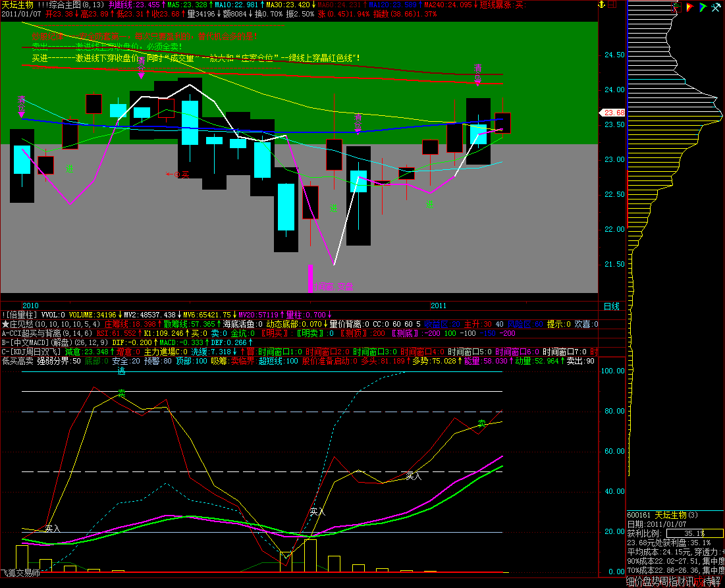Switch to the 价 tab

click(x=639, y=581)
